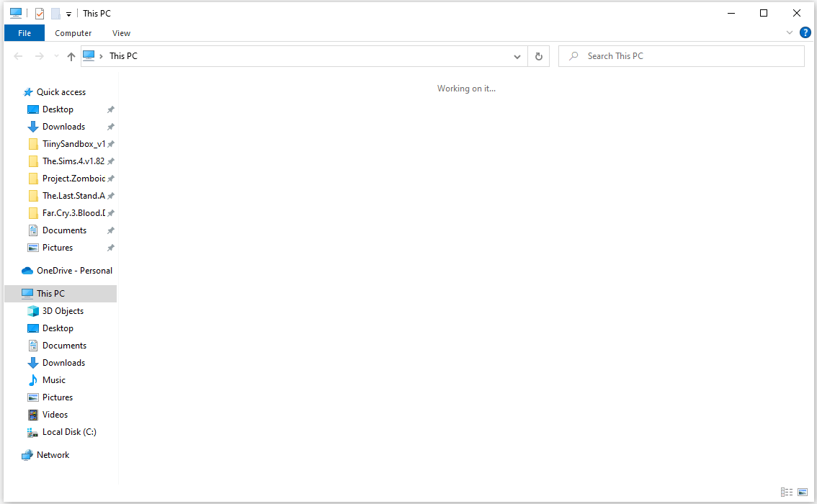Click the pin icon next to The.Sims.4.v1.82
817x504 pixels.
pyautogui.click(x=110, y=161)
